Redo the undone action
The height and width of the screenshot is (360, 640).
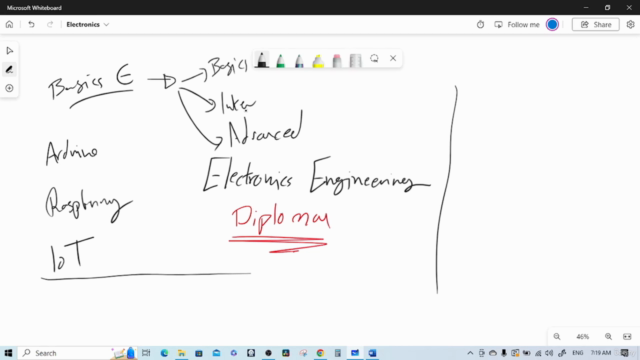50,24
